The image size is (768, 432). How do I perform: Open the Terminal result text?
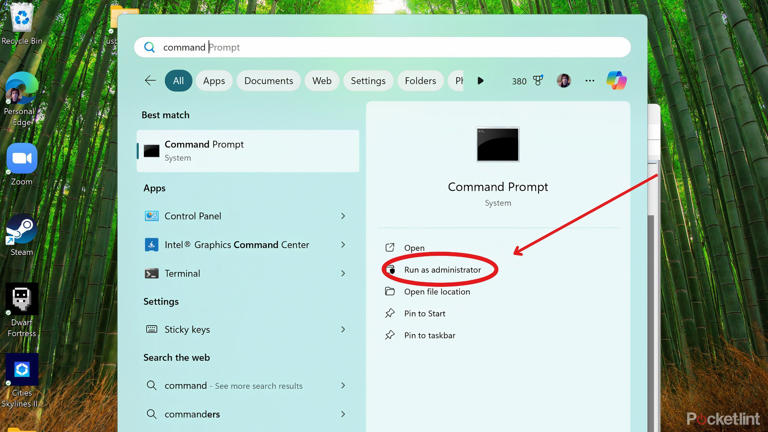pyautogui.click(x=182, y=273)
